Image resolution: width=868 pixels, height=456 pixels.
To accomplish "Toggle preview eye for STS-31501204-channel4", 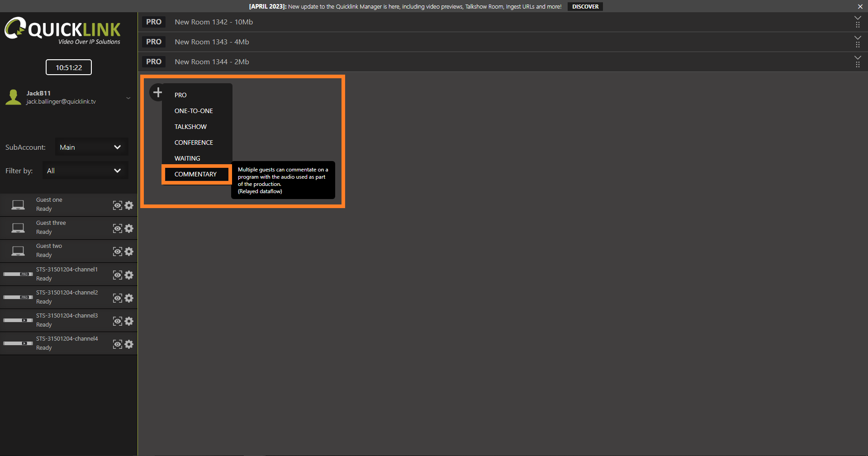I will point(118,344).
